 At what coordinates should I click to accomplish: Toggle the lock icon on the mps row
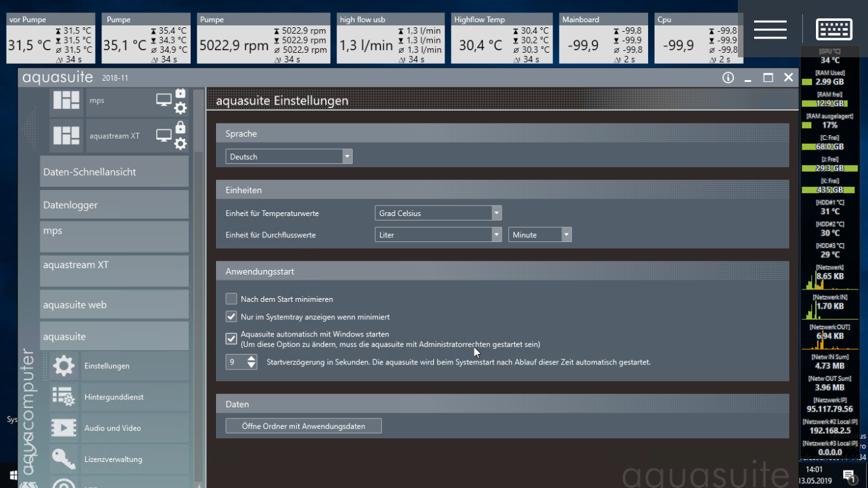coord(180,93)
